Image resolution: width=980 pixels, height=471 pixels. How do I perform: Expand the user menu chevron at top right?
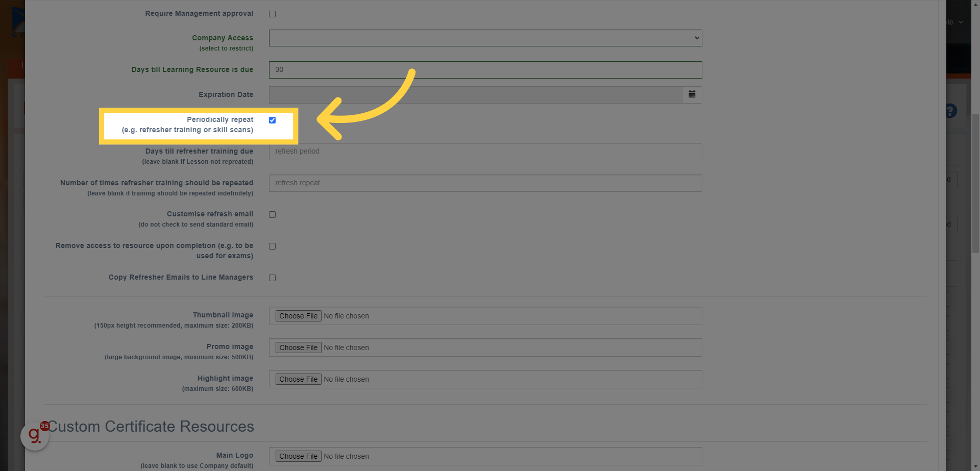tap(961, 22)
